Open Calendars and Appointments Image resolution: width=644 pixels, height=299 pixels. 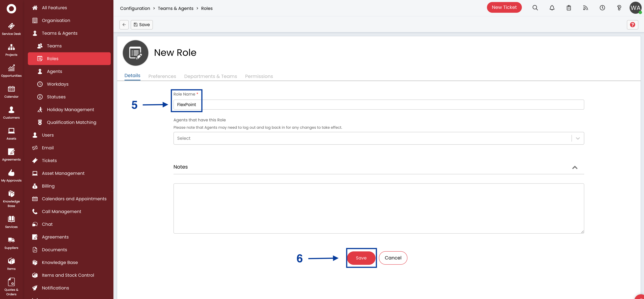pos(69,199)
